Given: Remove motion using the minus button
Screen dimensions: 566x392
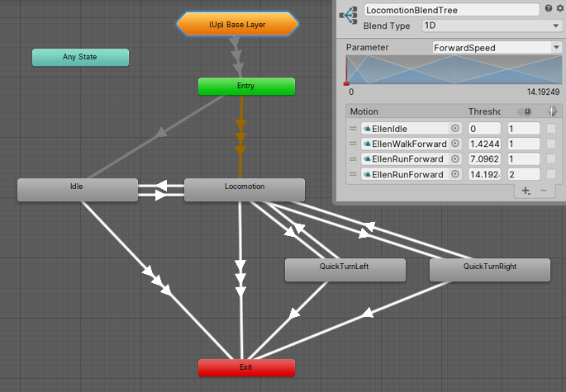Looking at the screenshot, I should click(x=543, y=191).
